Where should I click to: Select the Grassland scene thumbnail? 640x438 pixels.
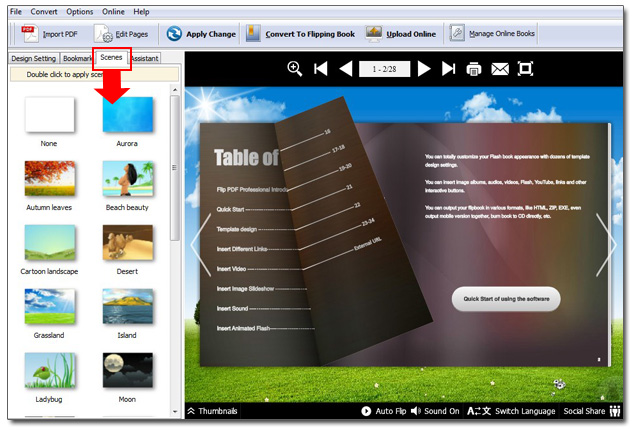[x=49, y=307]
